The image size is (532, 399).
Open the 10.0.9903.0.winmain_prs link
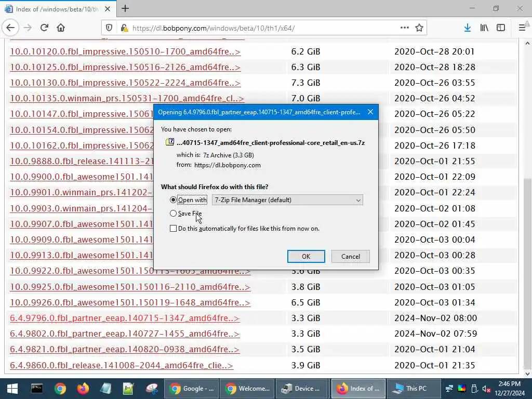pyautogui.click(x=82, y=208)
